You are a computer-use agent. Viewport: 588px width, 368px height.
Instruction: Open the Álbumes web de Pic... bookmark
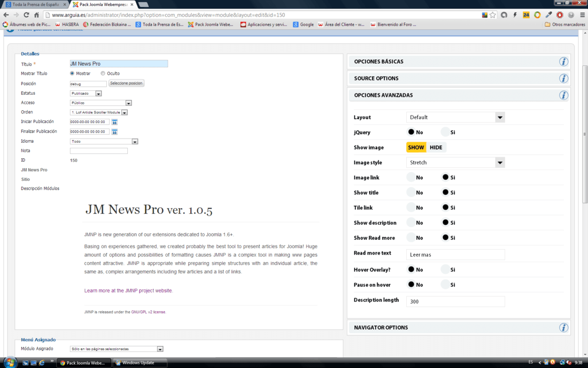point(27,25)
